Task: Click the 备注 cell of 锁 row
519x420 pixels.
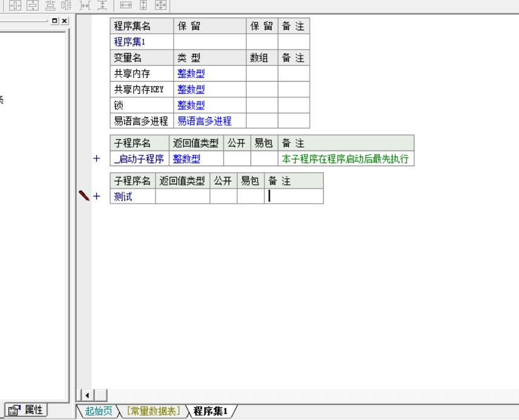Action: pos(294,105)
